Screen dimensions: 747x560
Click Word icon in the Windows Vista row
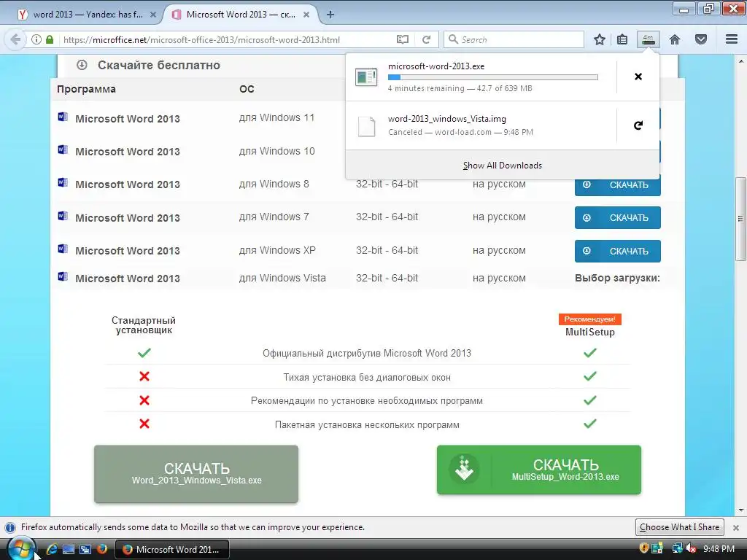pyautogui.click(x=63, y=276)
